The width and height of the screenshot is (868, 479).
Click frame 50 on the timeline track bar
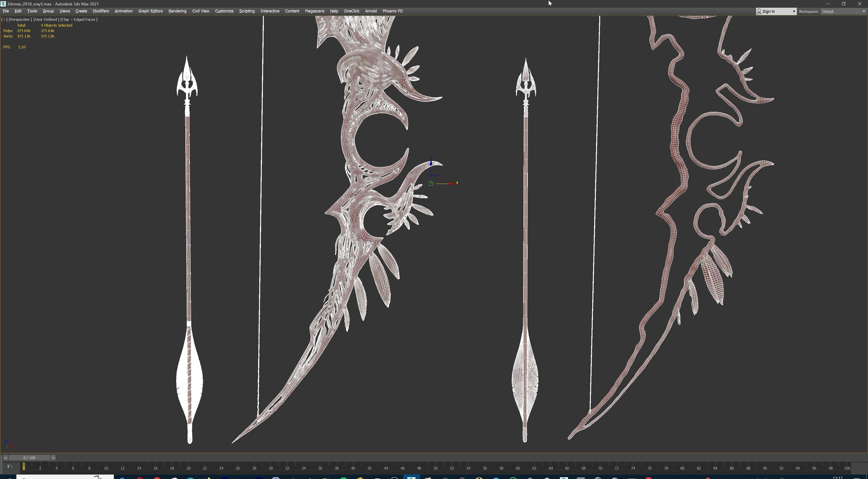[435, 468]
